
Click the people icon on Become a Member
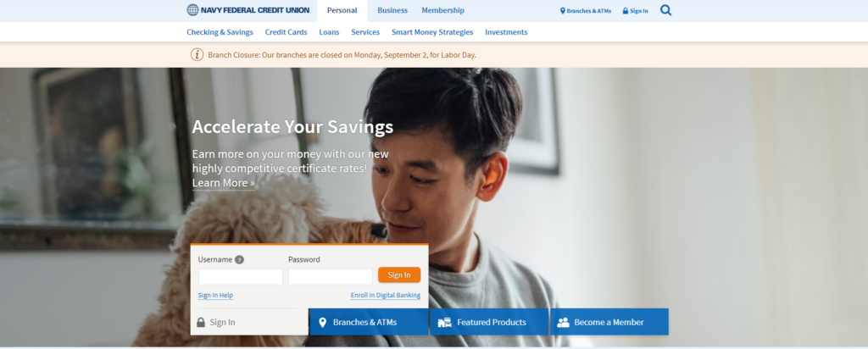(563, 322)
